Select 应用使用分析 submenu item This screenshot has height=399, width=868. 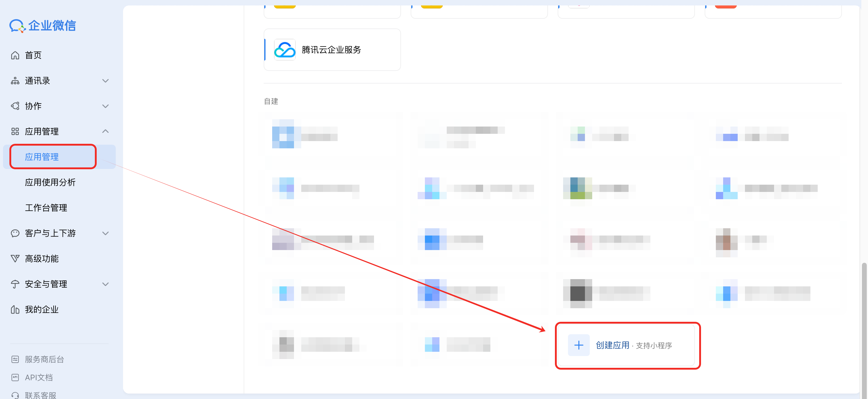50,182
